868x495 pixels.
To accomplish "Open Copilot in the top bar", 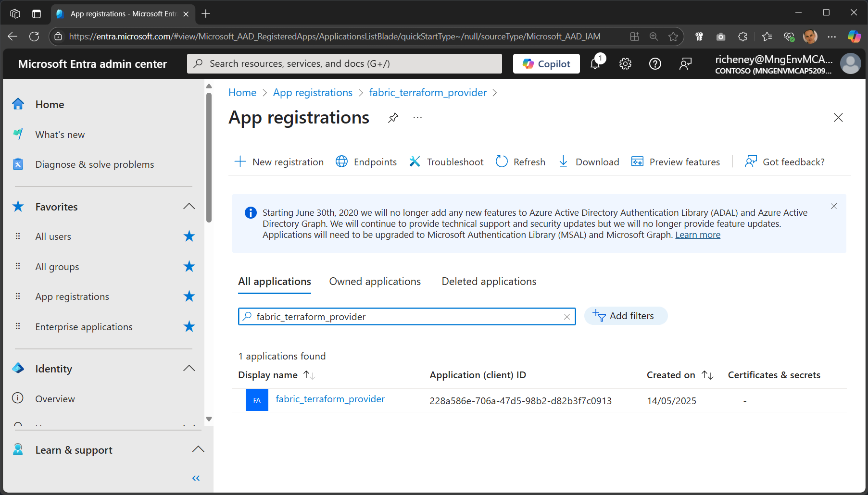I will [x=546, y=63].
